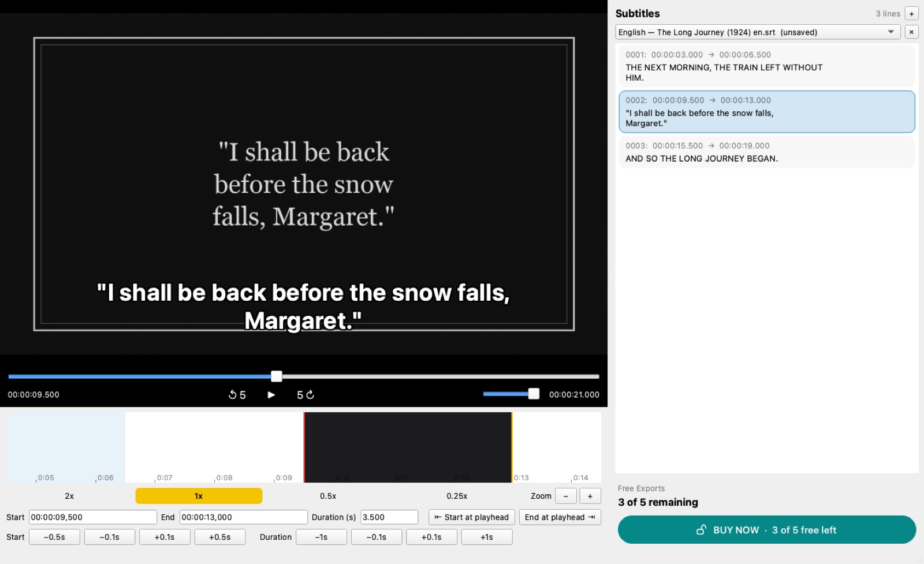Adjust the volume slider
Image resolution: width=924 pixels, height=564 pixels.
[x=511, y=394]
